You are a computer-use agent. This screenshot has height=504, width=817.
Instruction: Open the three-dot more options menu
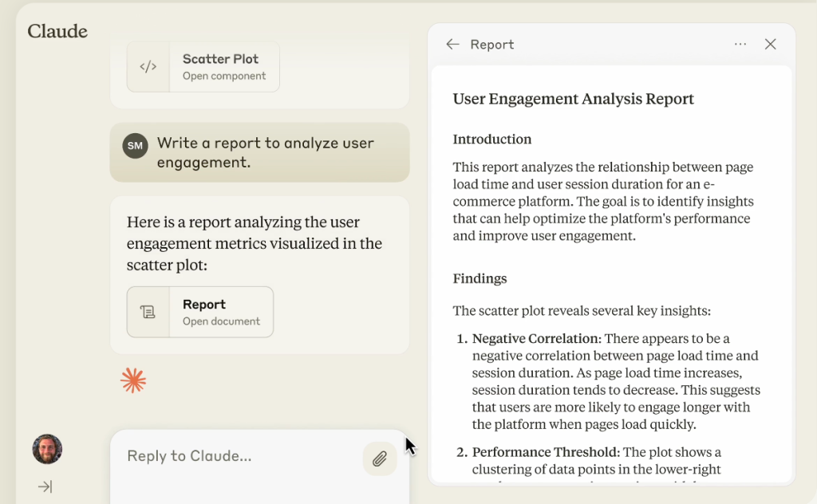pos(740,45)
